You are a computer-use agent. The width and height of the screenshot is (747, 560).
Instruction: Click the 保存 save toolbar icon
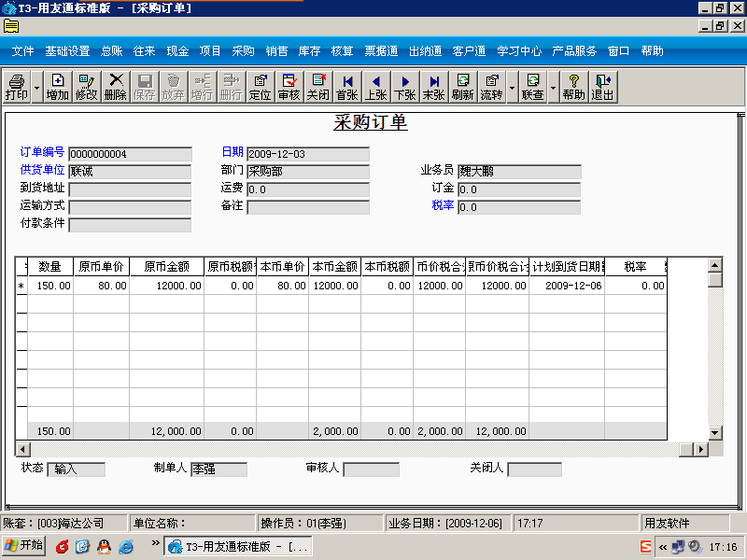click(144, 87)
